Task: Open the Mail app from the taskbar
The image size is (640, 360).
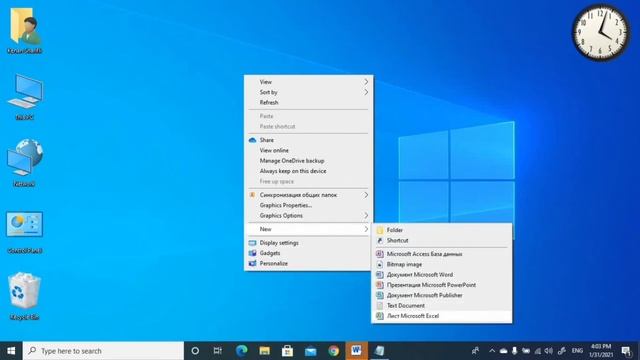Action: (x=310, y=351)
